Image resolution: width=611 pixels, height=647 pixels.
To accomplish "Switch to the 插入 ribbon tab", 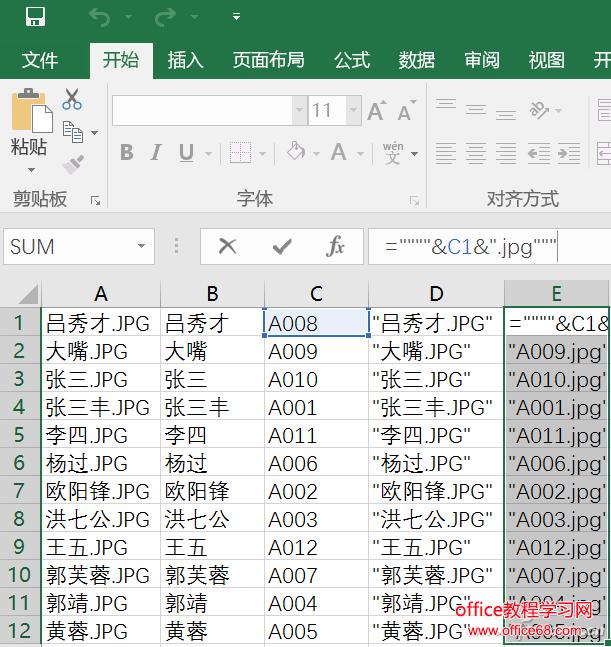I will click(x=185, y=60).
